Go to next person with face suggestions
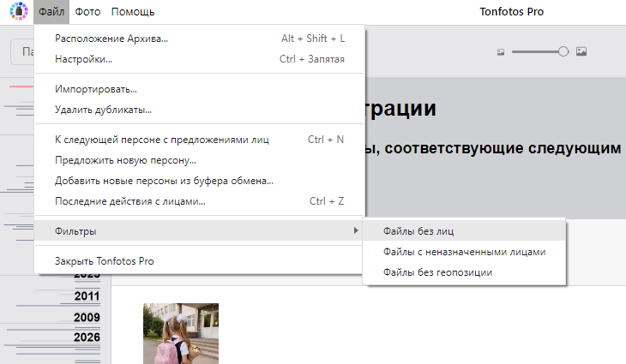This screenshot has width=626, height=364. click(x=161, y=140)
